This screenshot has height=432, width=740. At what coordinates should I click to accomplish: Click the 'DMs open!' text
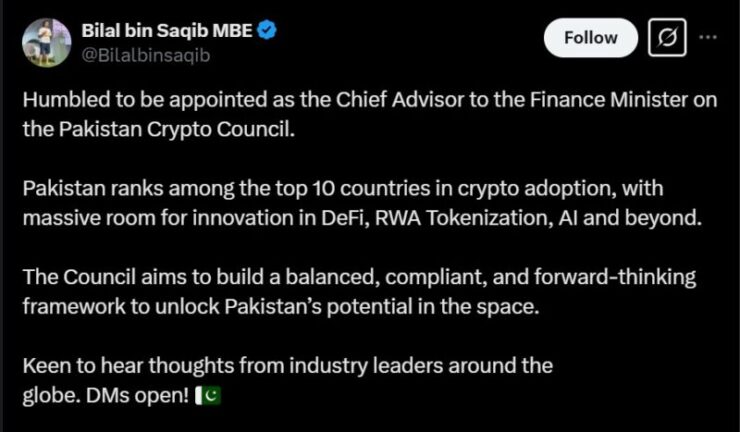coord(137,396)
